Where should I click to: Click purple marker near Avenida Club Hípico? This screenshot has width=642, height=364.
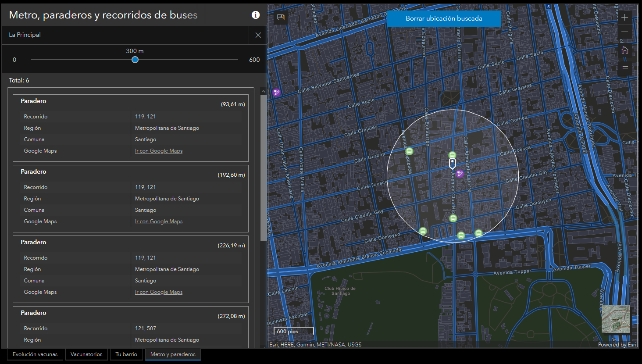click(460, 174)
